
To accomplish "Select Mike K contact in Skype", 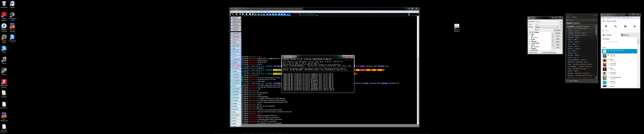I will coord(620,60).
